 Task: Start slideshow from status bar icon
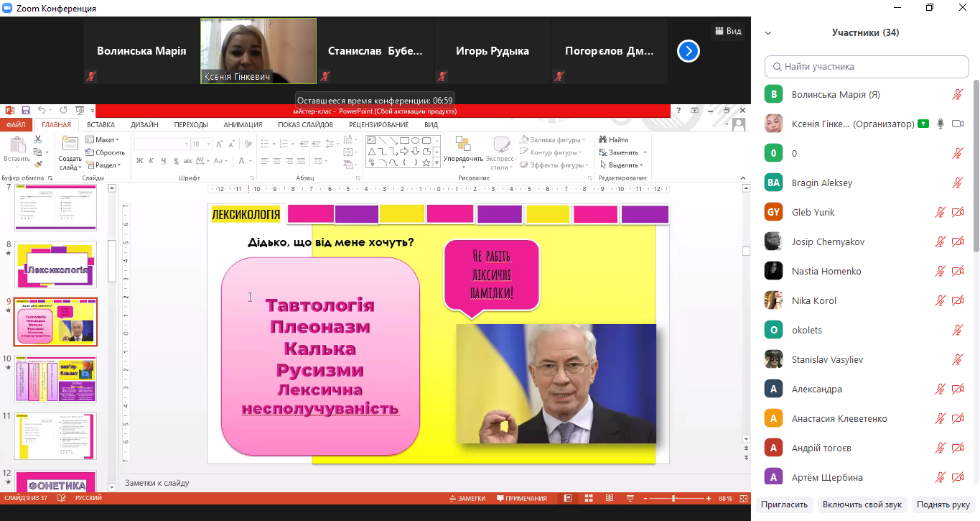point(630,498)
